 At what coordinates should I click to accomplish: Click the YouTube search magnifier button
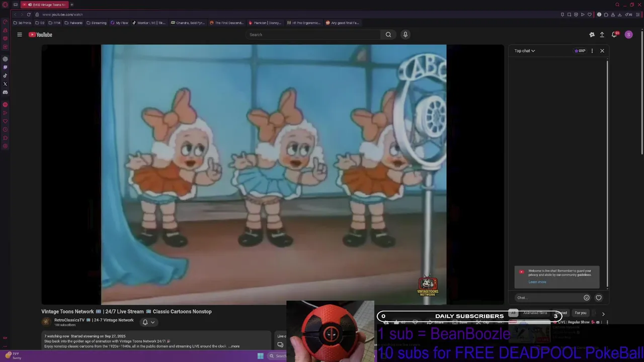click(388, 35)
